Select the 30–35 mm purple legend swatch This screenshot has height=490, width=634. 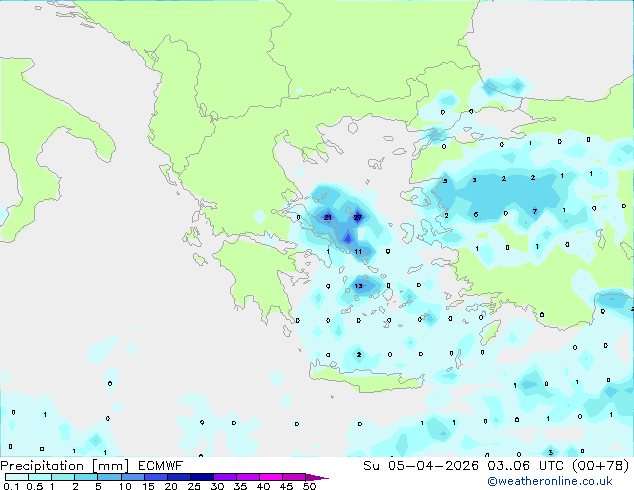224,477
